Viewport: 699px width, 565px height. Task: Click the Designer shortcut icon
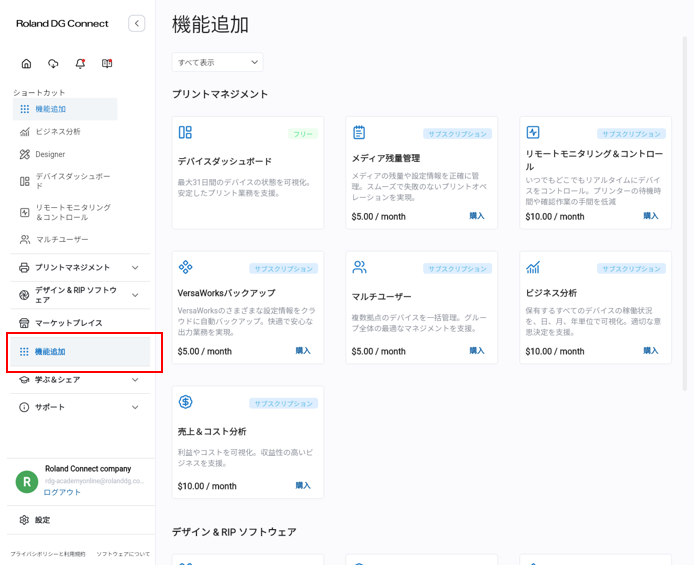[x=25, y=154]
